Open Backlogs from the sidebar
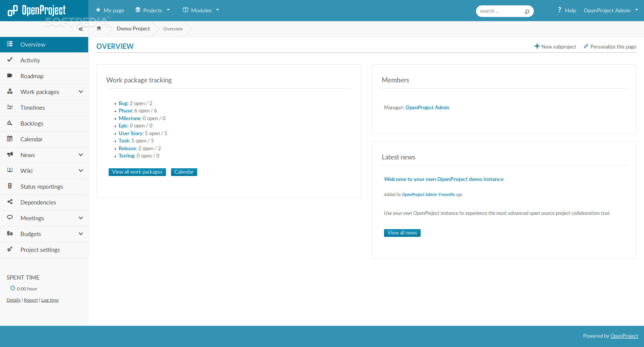This screenshot has width=644, height=347. (x=44, y=124)
